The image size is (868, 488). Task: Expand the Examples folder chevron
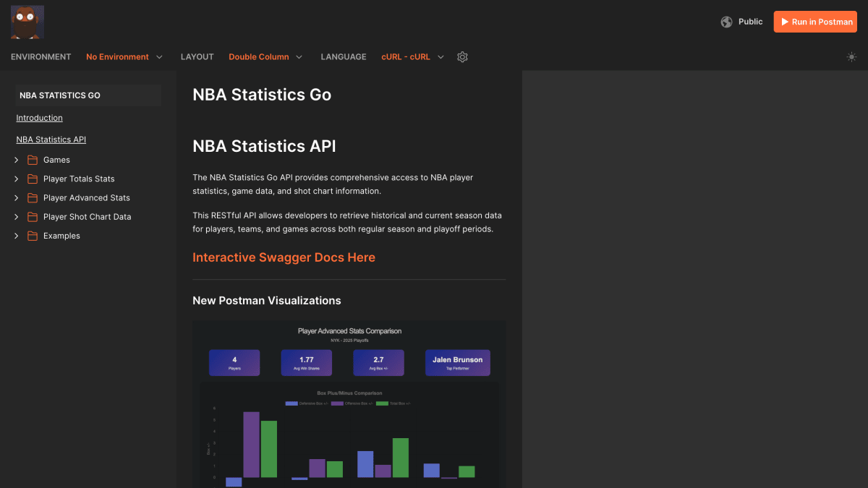17,236
